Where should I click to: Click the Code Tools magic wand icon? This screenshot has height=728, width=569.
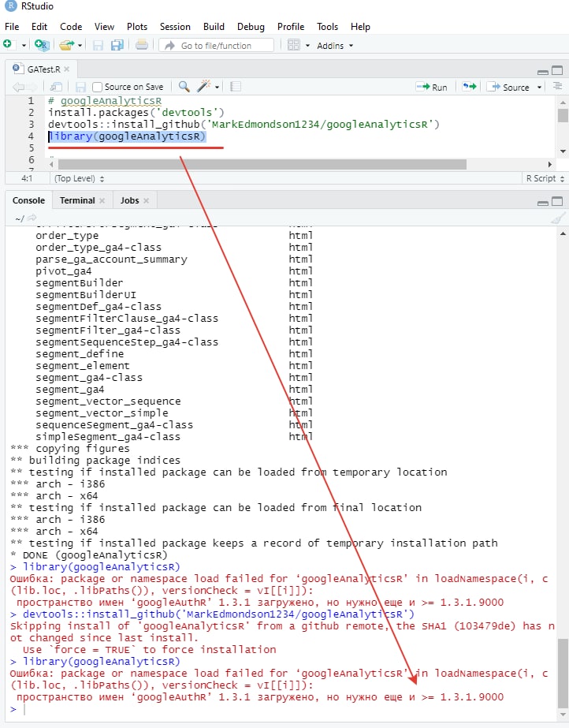pos(204,86)
